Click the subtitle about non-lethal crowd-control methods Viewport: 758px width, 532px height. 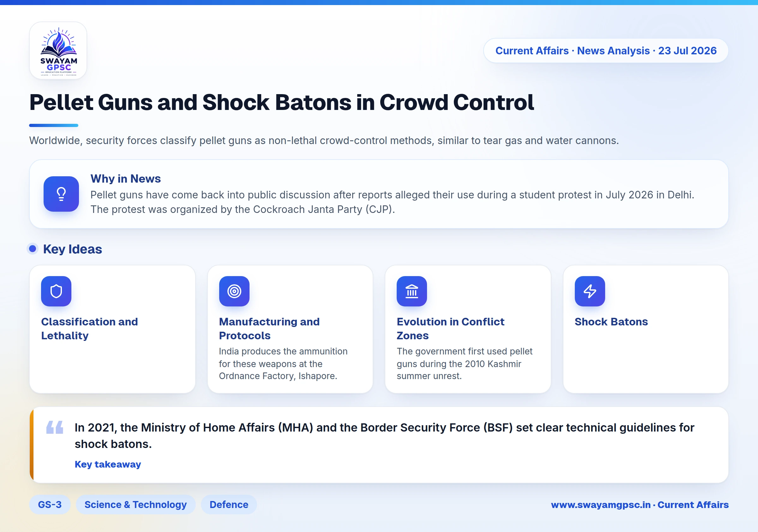tap(324, 141)
